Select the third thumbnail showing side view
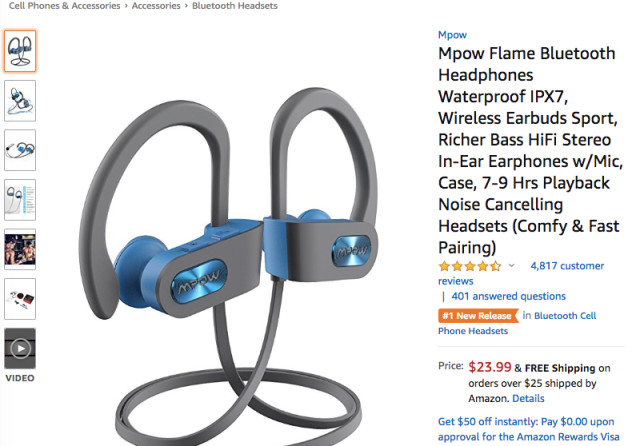The image size is (640, 446). click(20, 150)
